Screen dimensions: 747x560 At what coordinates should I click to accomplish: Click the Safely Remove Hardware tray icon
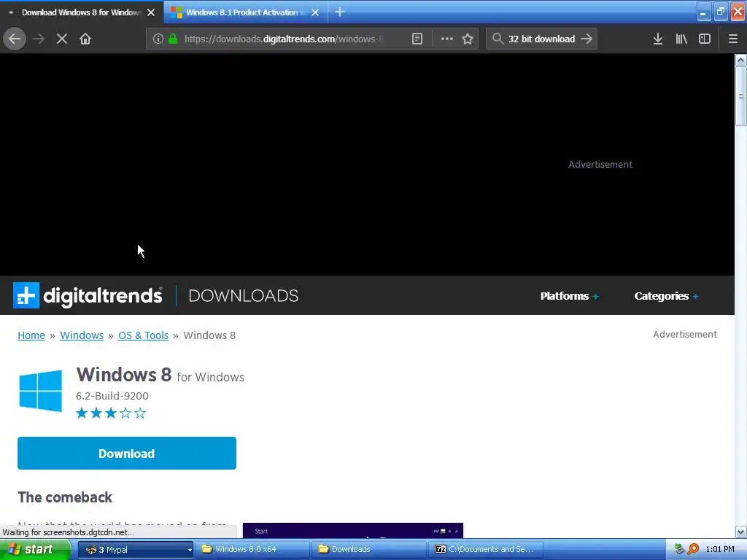(679, 550)
